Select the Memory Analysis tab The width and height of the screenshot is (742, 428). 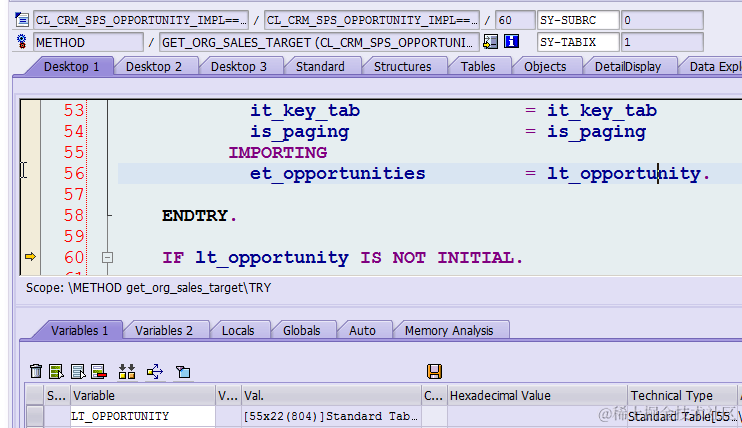449,330
